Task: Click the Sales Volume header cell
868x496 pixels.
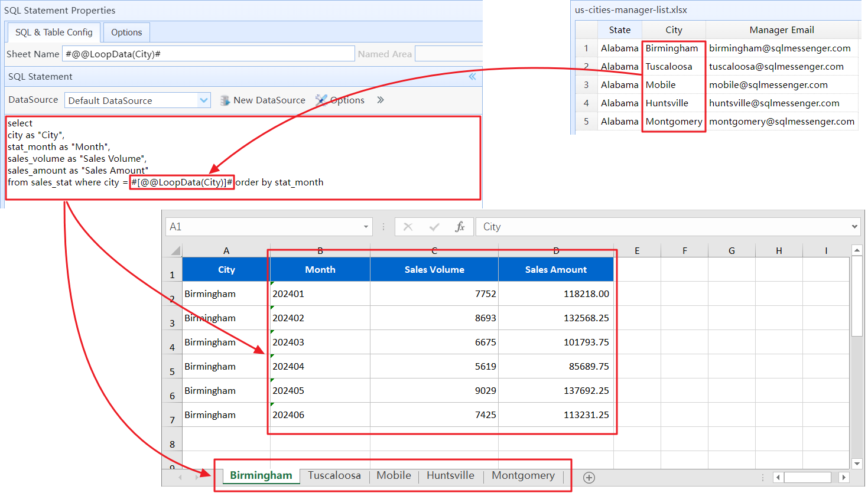Action: pos(434,269)
